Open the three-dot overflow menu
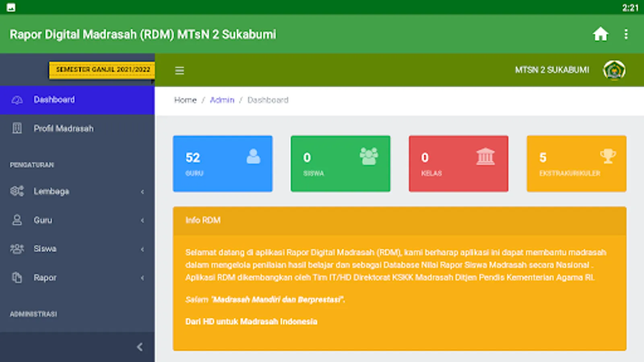The width and height of the screenshot is (644, 362). pyautogui.click(x=626, y=34)
